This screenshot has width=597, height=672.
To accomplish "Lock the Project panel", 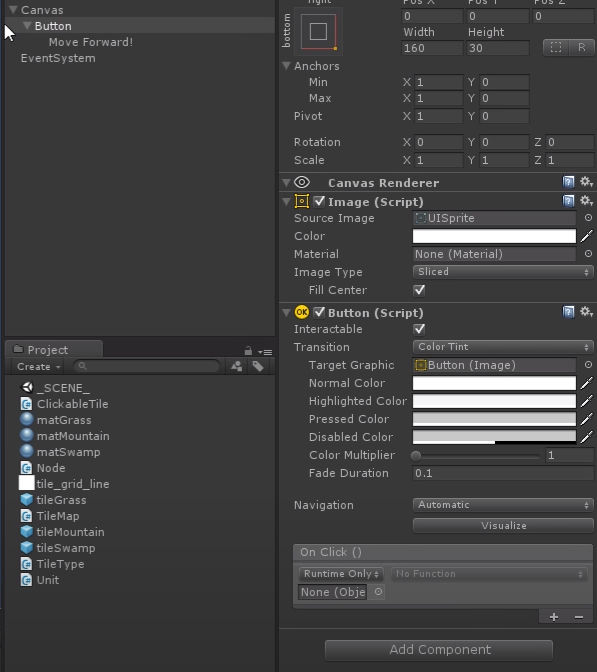I will tap(248, 351).
